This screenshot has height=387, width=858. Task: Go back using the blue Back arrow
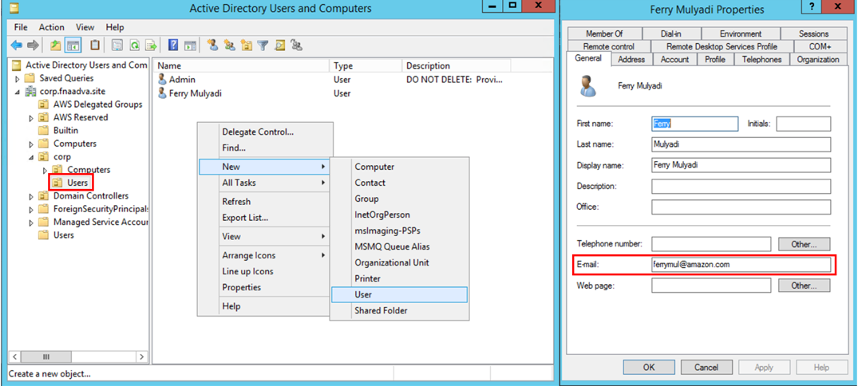point(16,45)
